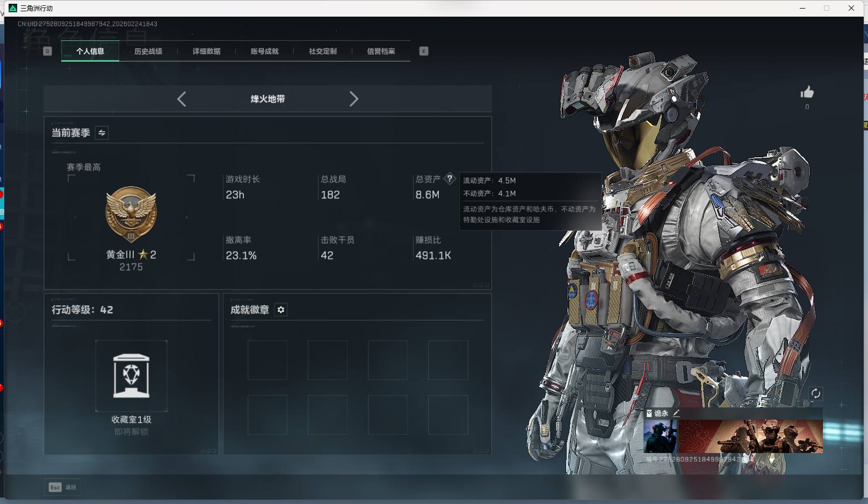Click the 收藏室1级 display case icon

coord(131,376)
